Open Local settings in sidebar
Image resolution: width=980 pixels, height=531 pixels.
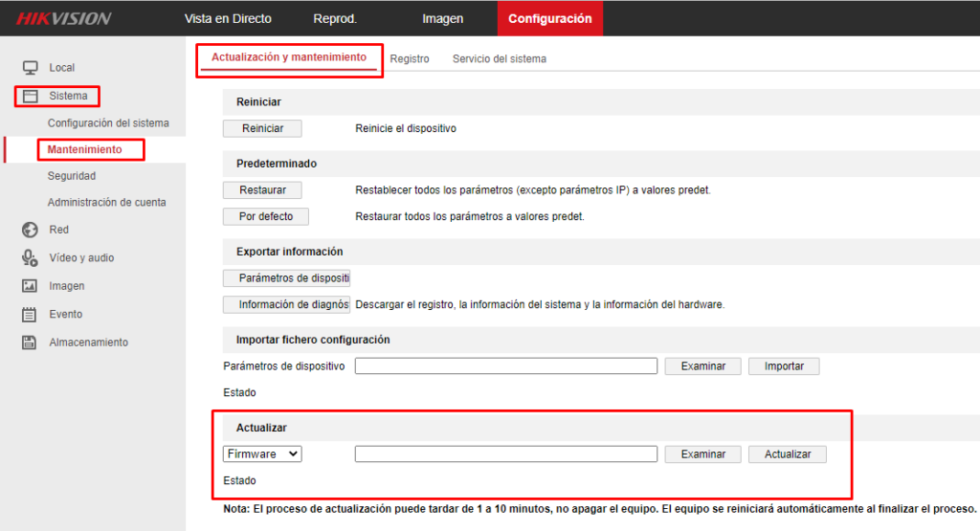[62, 68]
